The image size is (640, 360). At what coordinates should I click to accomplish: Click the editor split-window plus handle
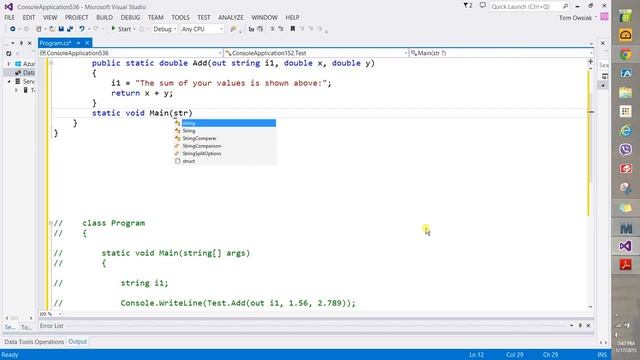(x=590, y=61)
